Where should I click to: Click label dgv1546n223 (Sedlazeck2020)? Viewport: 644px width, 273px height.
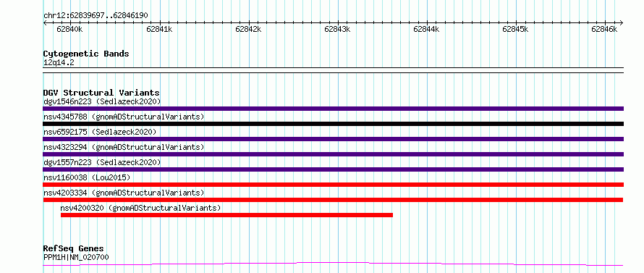102,101
